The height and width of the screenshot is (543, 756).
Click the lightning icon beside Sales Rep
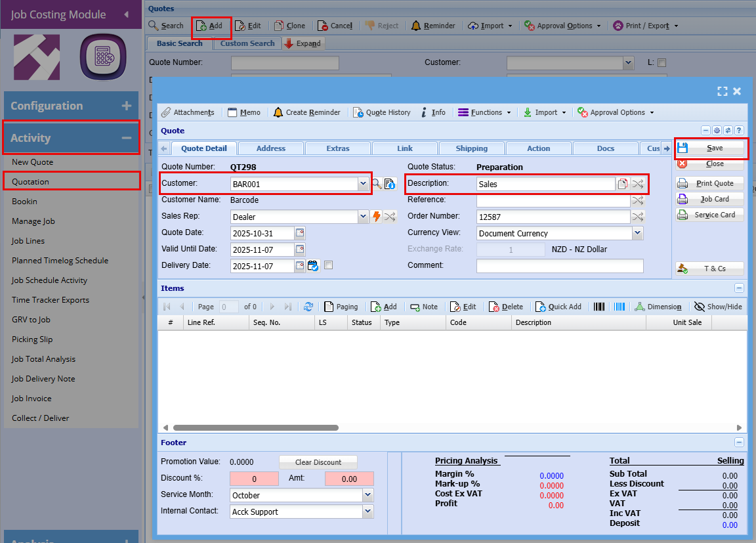coord(377,217)
